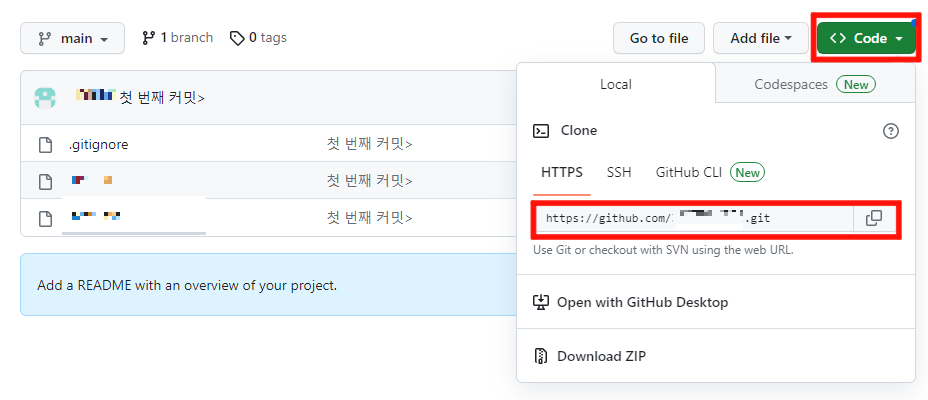This screenshot has height=400, width=928.
Task: Click the .gitignore file icon
Action: click(46, 144)
